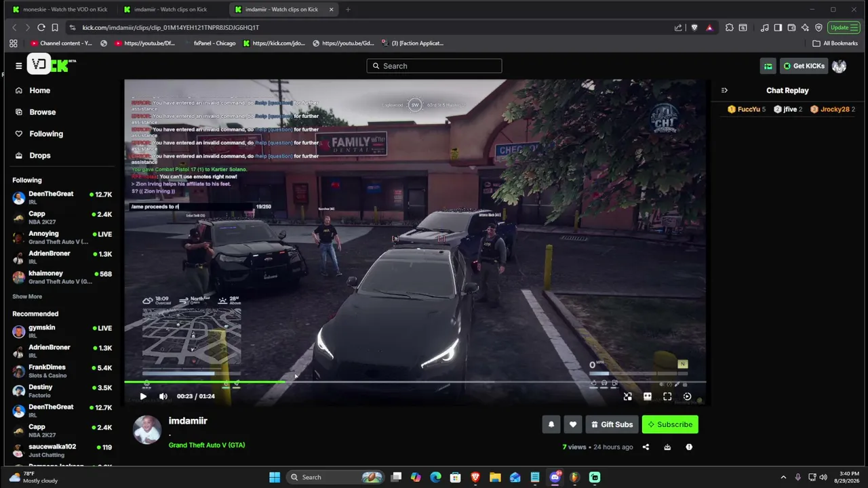This screenshot has height=488, width=868.
Task: Open the Channel content bookmark
Action: pyautogui.click(x=61, y=43)
